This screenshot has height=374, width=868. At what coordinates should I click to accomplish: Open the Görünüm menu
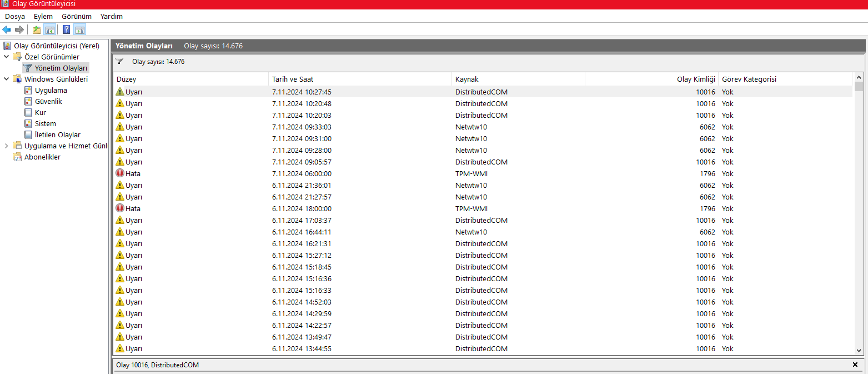(77, 16)
